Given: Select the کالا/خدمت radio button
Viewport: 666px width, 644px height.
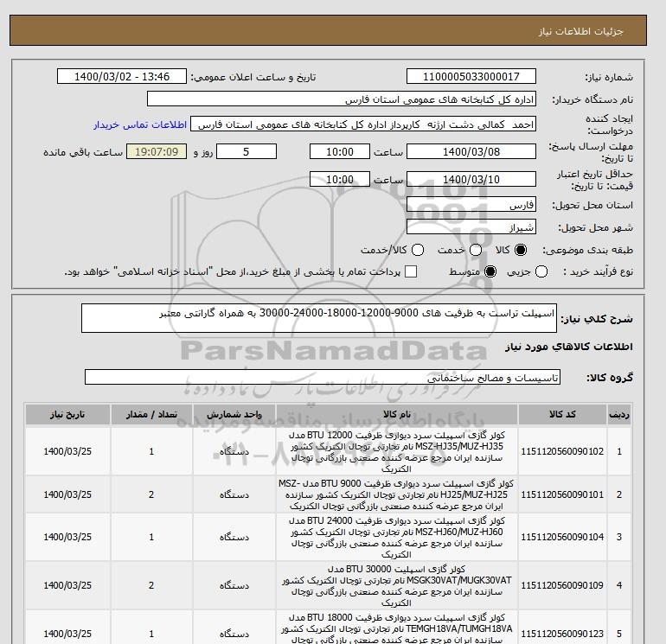Looking at the screenshot, I should [x=418, y=250].
